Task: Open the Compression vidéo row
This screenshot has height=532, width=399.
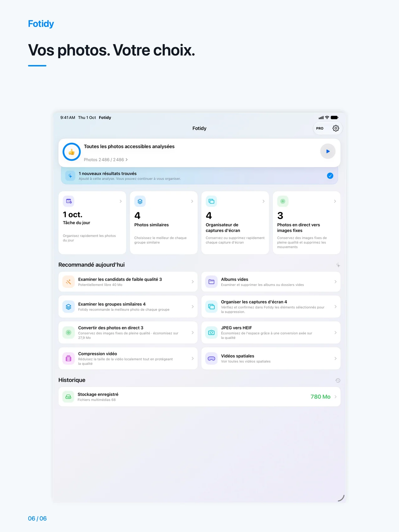Action: 128,359
